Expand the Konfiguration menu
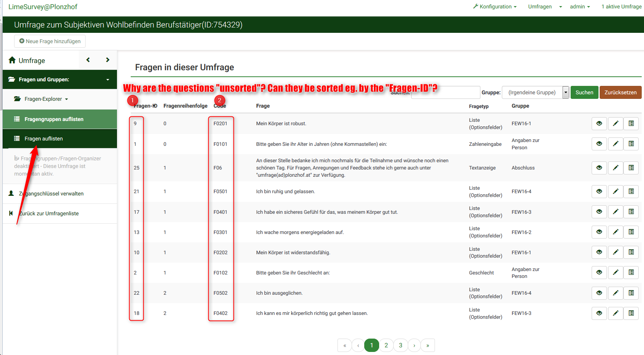This screenshot has width=644, height=355. (495, 6)
